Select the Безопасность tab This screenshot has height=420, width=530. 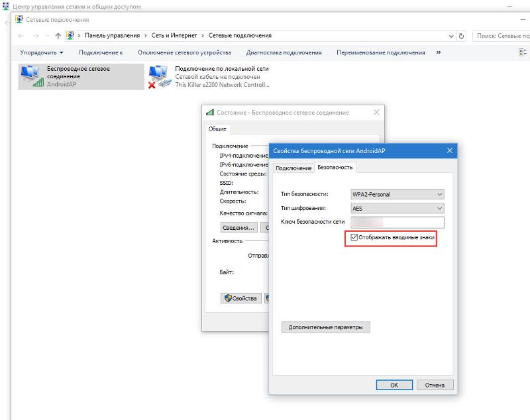pyautogui.click(x=335, y=167)
